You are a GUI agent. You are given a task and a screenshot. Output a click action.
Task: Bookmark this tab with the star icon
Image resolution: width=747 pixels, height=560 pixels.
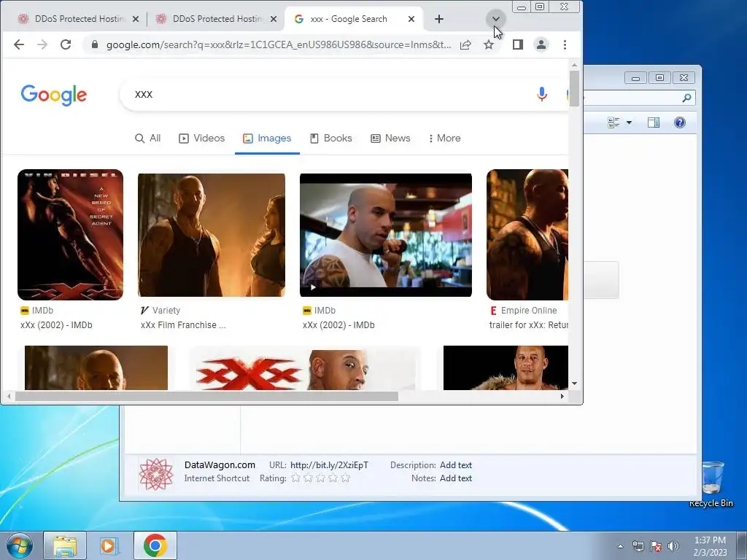(x=489, y=44)
